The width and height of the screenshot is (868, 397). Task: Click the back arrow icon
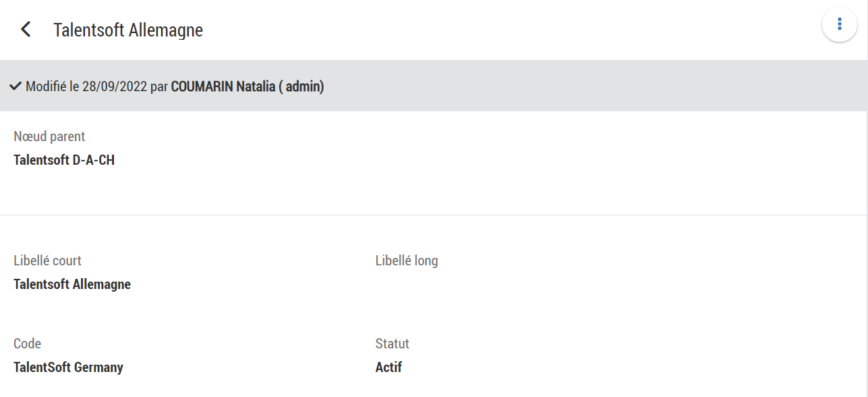pyautogui.click(x=26, y=30)
